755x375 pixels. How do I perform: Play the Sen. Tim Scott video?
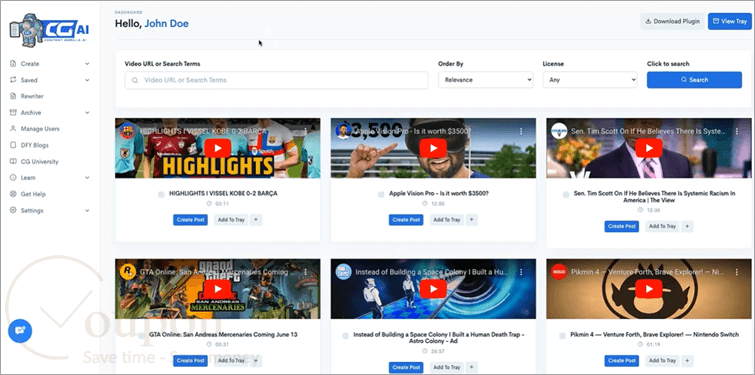point(649,148)
